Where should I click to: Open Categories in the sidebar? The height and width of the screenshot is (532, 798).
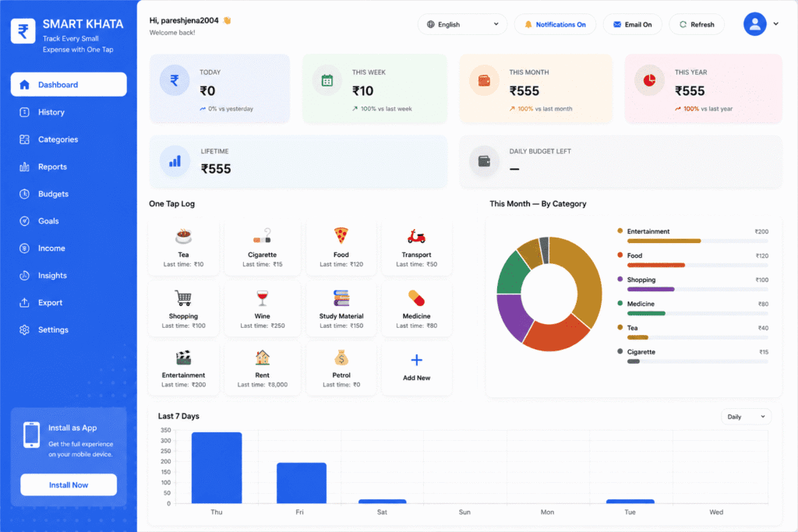(x=69, y=139)
